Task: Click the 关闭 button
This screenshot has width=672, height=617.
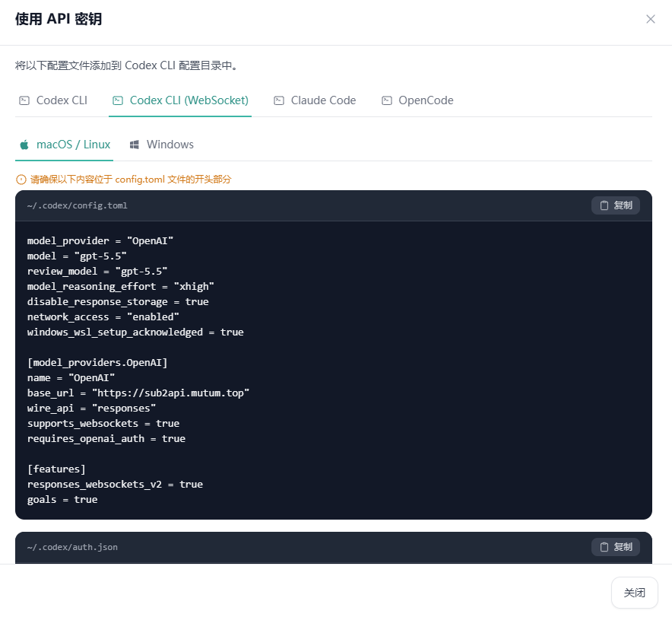Action: pyautogui.click(x=634, y=593)
